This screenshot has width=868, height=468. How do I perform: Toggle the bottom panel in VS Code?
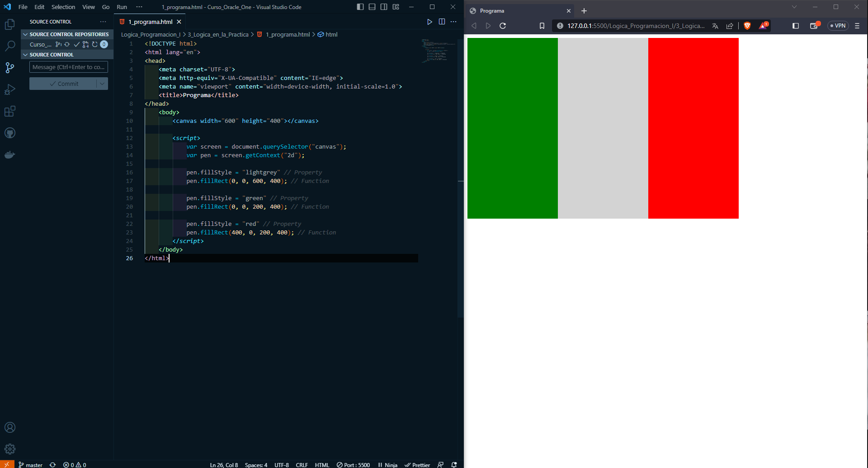click(372, 7)
